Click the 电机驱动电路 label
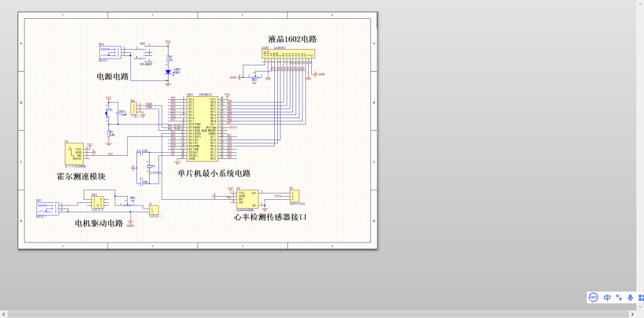The width and height of the screenshot is (644, 318). pyautogui.click(x=99, y=223)
